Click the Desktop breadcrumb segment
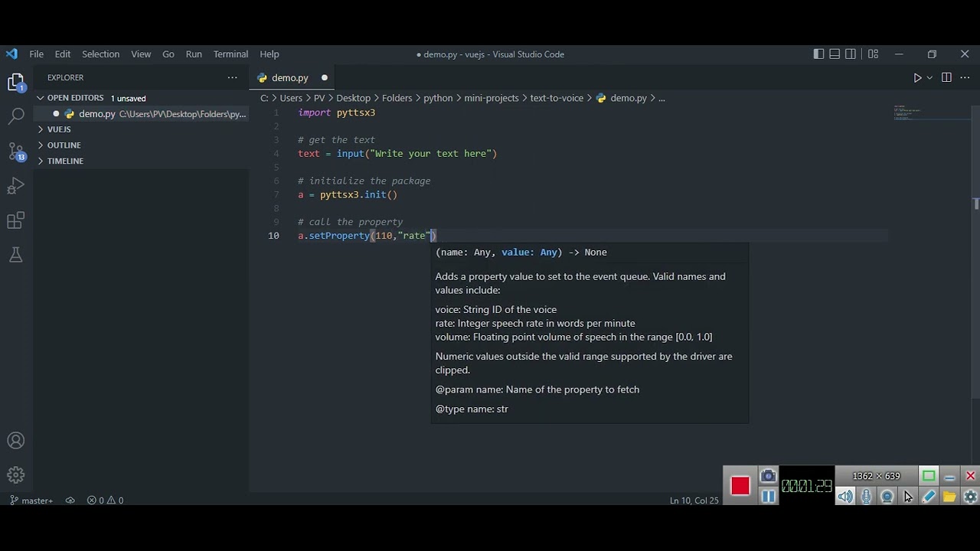The height and width of the screenshot is (551, 980). (x=353, y=98)
